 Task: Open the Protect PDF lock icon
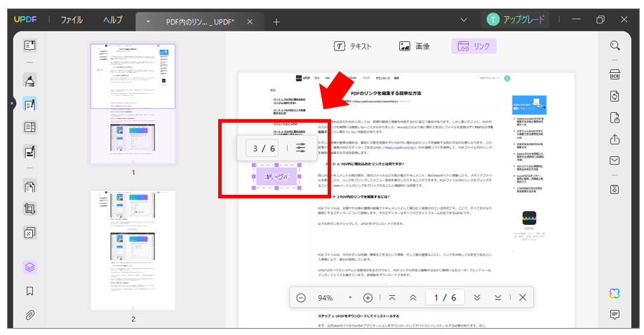(615, 118)
